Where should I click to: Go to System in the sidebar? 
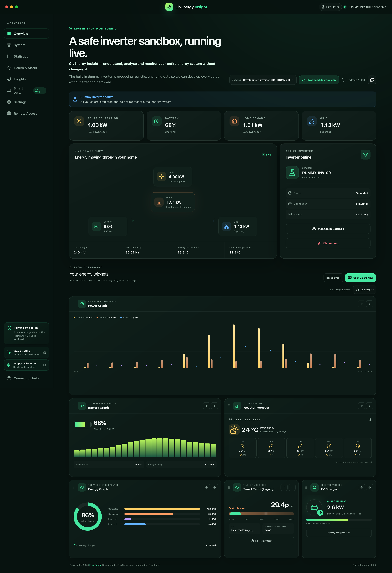pyautogui.click(x=26, y=45)
